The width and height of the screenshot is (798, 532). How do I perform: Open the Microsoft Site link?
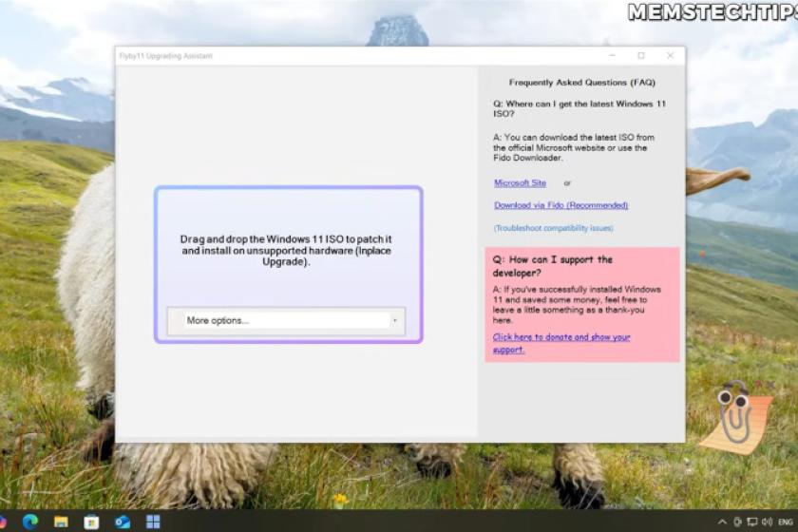click(x=520, y=183)
